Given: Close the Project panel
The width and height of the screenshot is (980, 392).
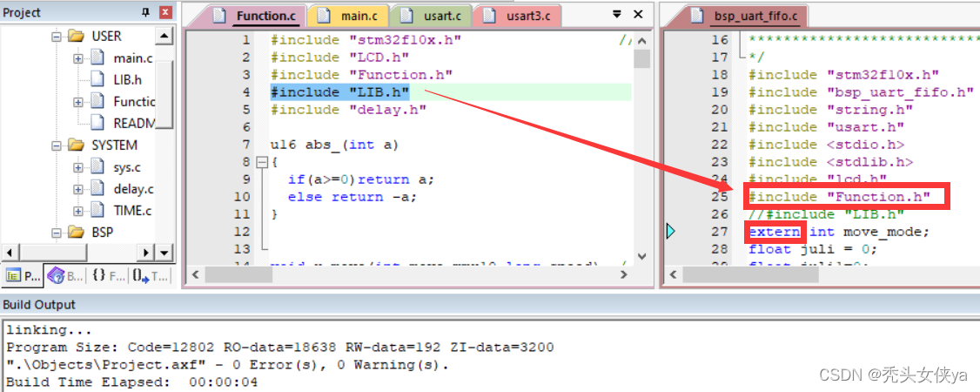Looking at the screenshot, I should tap(165, 12).
